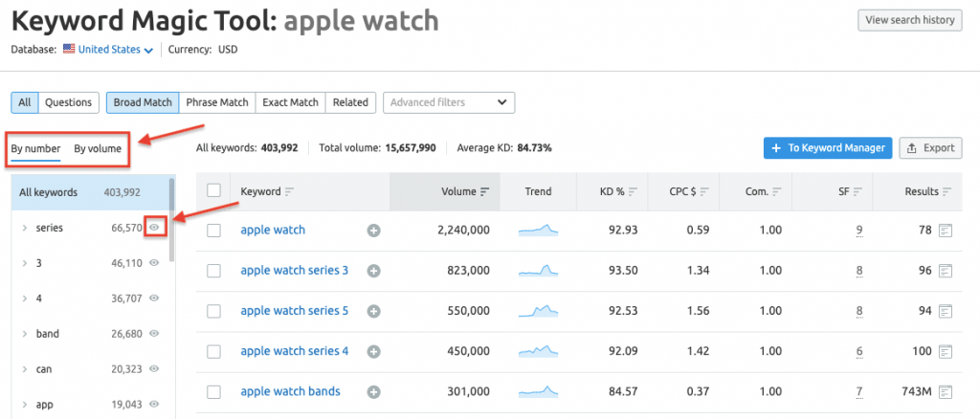Check the box for 'apple watch series 3'

[214, 271]
